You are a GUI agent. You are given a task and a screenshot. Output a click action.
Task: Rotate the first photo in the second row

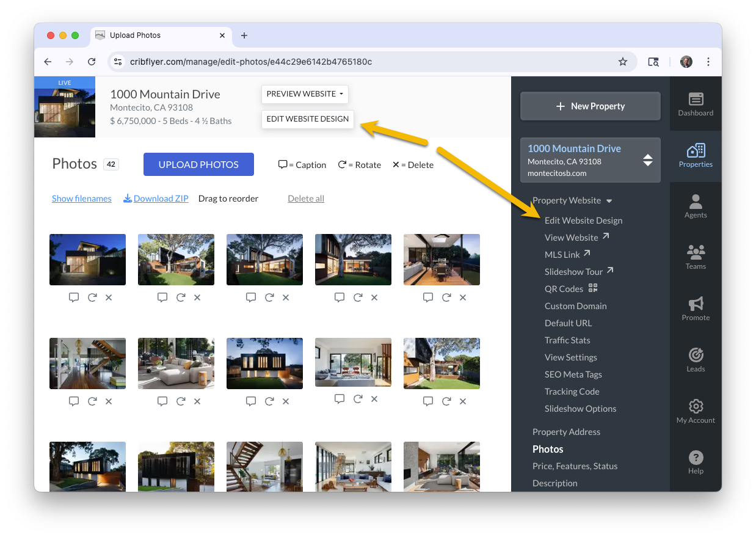pos(92,401)
